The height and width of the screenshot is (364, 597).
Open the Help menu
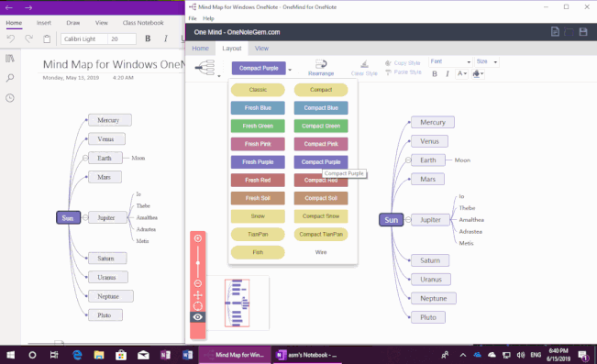[208, 18]
